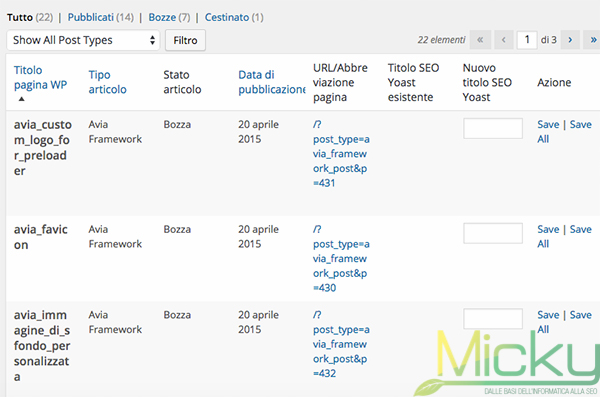Click the Nuovo titolo SEO Yoast header
Image resolution: width=600 pixels, height=397 pixels.
(x=487, y=82)
